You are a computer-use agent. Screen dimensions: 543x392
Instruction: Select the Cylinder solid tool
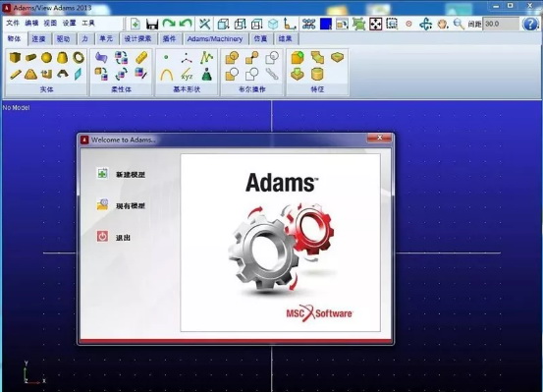click(x=30, y=57)
